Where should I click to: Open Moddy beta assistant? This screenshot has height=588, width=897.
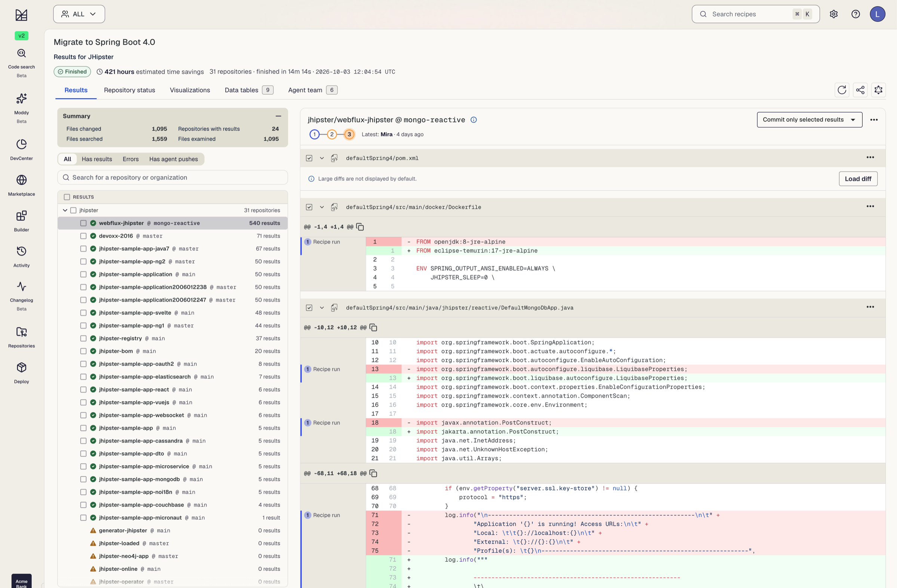(21, 108)
